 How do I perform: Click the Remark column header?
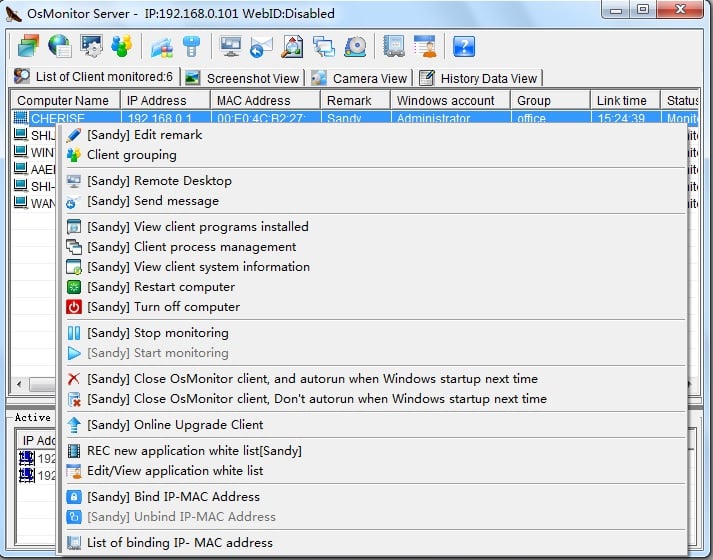pos(355,100)
